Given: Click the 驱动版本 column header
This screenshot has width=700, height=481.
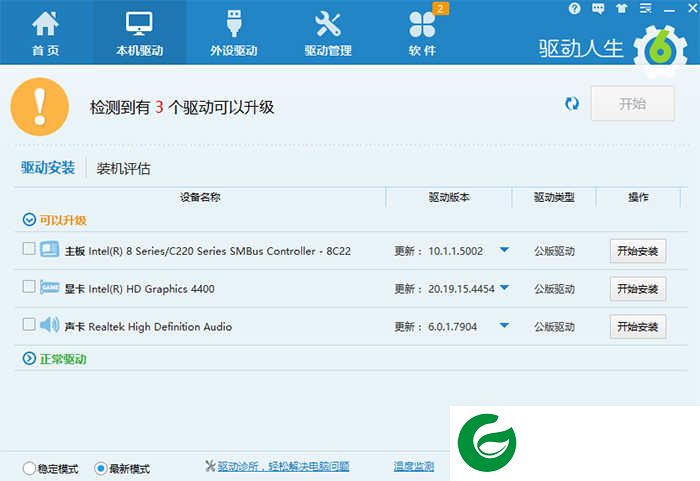Looking at the screenshot, I should (x=449, y=197).
